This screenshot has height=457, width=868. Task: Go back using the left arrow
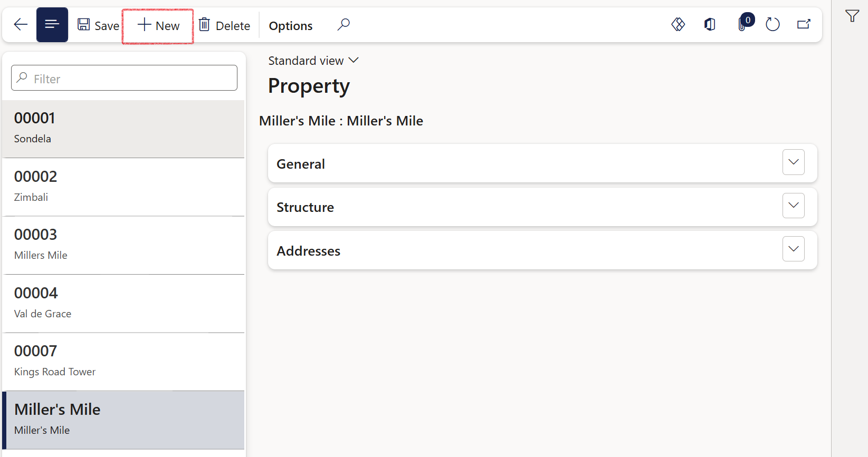tap(21, 25)
